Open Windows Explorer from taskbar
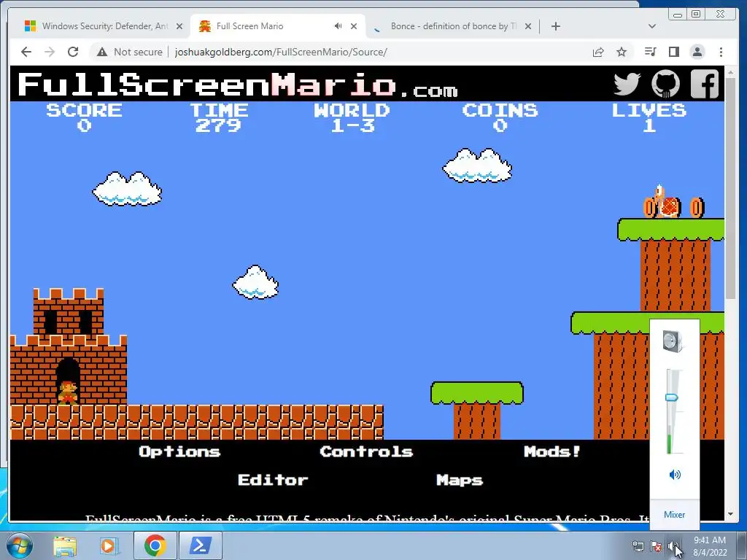This screenshot has width=747, height=560. point(65,545)
